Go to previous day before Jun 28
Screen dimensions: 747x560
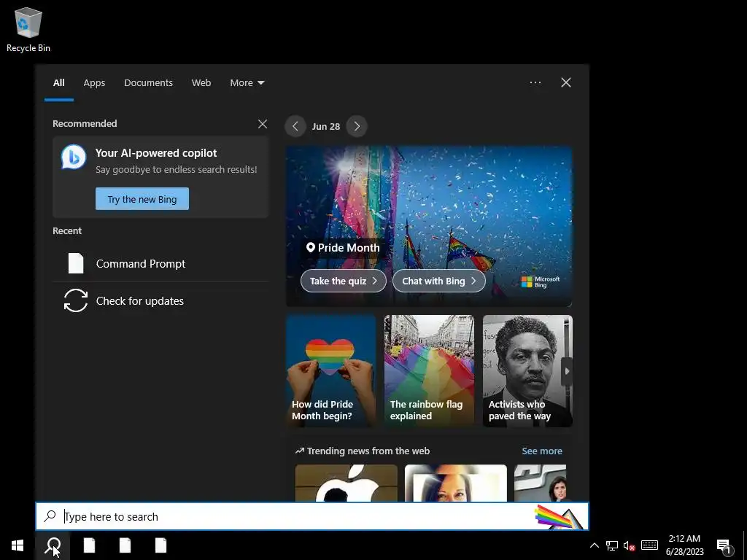295,126
